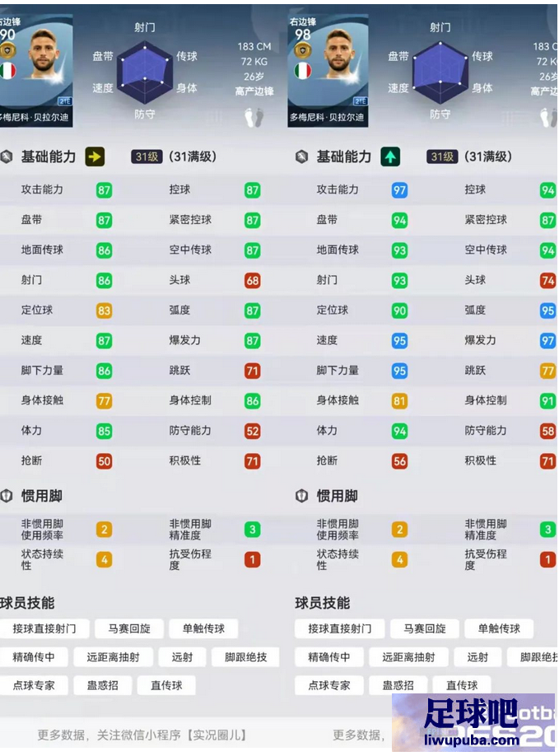Image resolution: width=559 pixels, height=756 pixels.
Task: Click the 点球专家 skill tag in the 90-rated panel
Action: [34, 686]
